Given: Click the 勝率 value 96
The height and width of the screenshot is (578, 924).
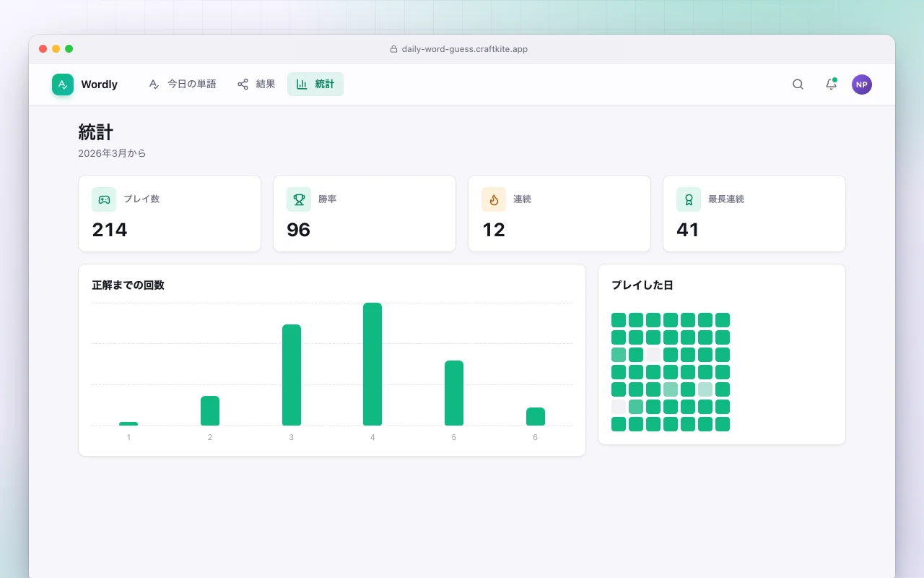Looking at the screenshot, I should [299, 230].
